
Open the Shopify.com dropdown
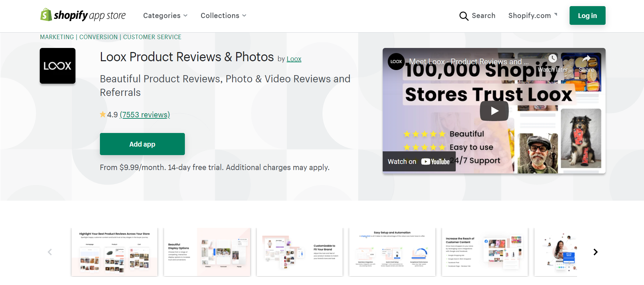[533, 16]
